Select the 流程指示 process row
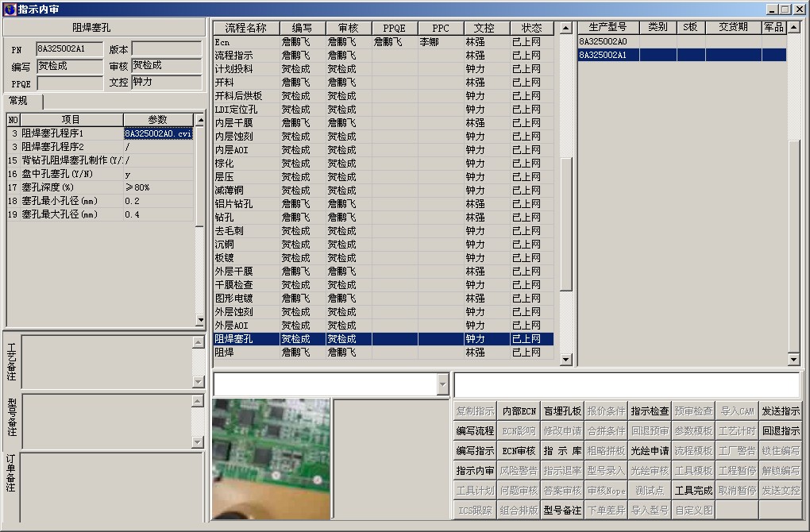Screen dimensions: 810x532 click(x=384, y=56)
